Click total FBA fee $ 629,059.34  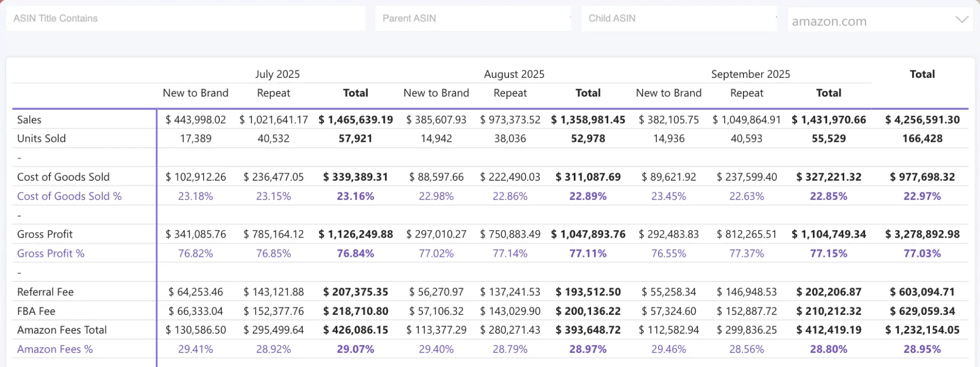[923, 311]
